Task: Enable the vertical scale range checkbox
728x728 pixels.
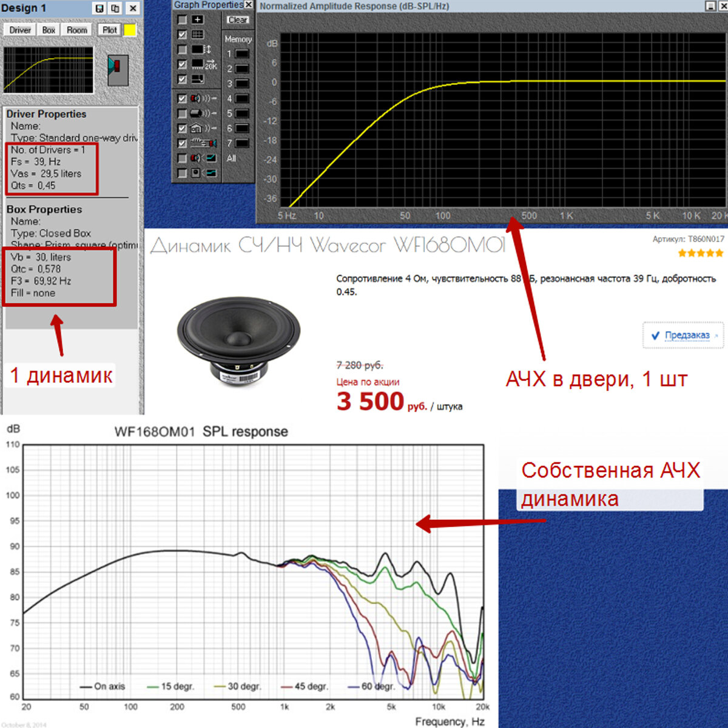Action: pos(182,49)
